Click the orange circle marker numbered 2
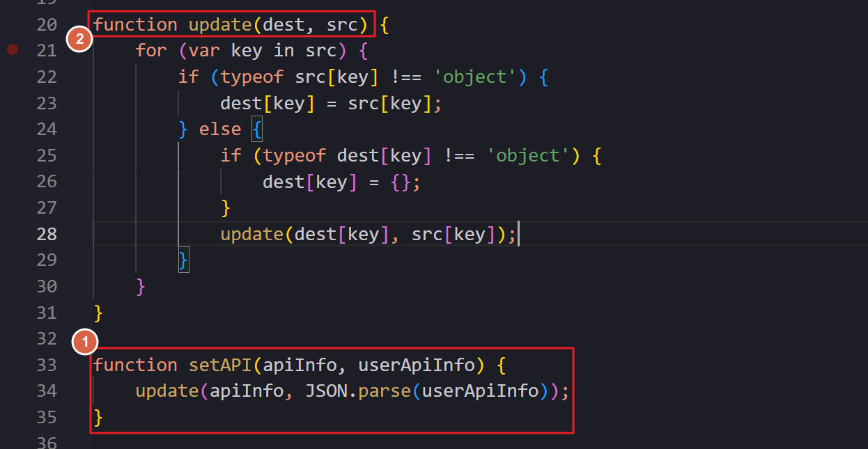 coord(79,40)
